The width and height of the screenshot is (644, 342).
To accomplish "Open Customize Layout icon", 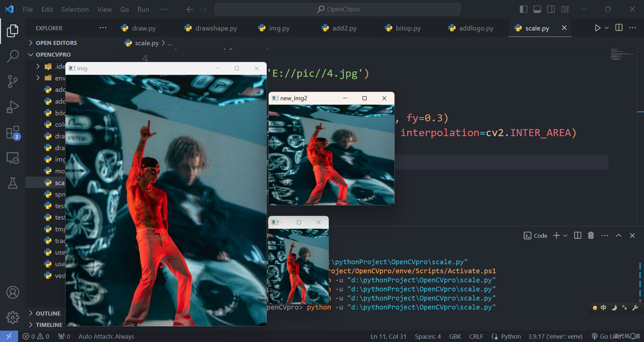I will [565, 9].
